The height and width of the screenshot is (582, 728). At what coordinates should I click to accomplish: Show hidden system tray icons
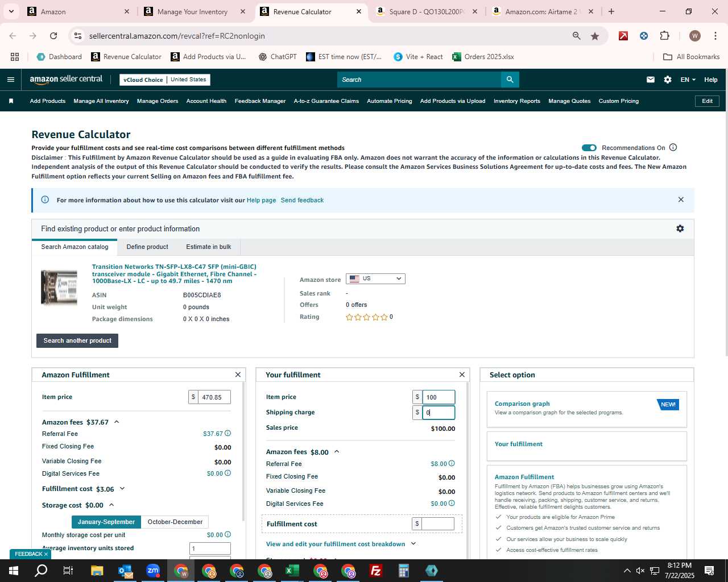[x=627, y=571]
